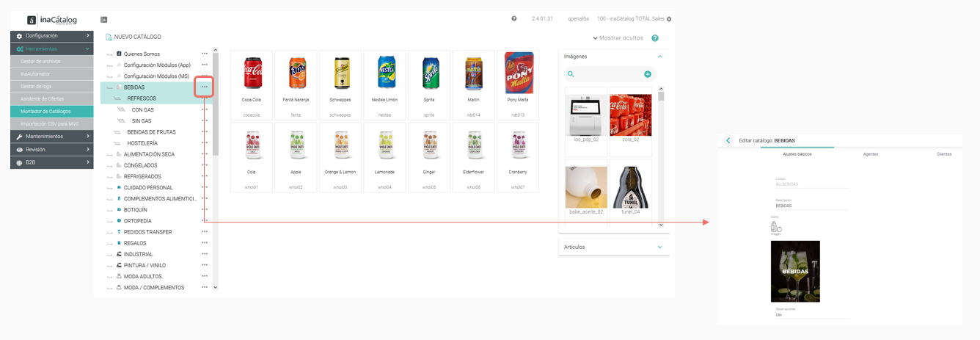This screenshot has height=340, width=980.
Task: Open options menu for INDUSTRIAL
Action: click(205, 254)
